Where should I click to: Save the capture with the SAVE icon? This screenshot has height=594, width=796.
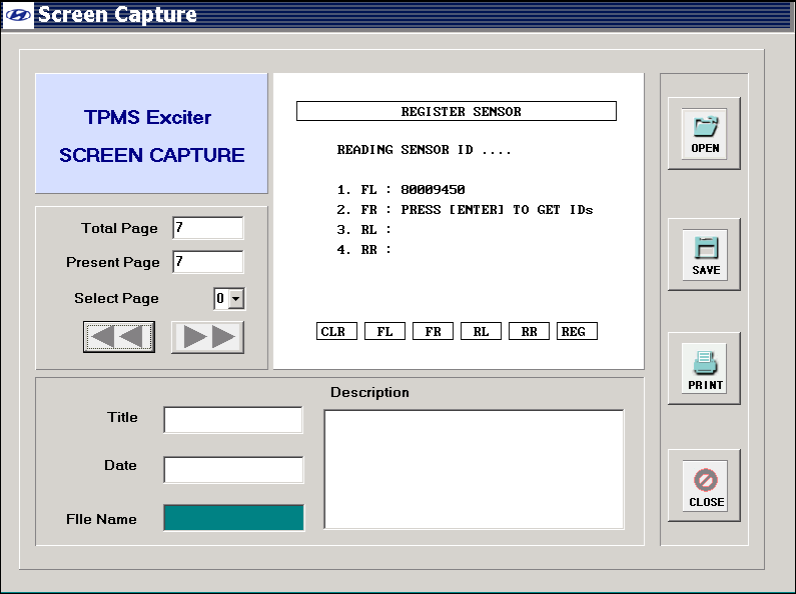705,255
